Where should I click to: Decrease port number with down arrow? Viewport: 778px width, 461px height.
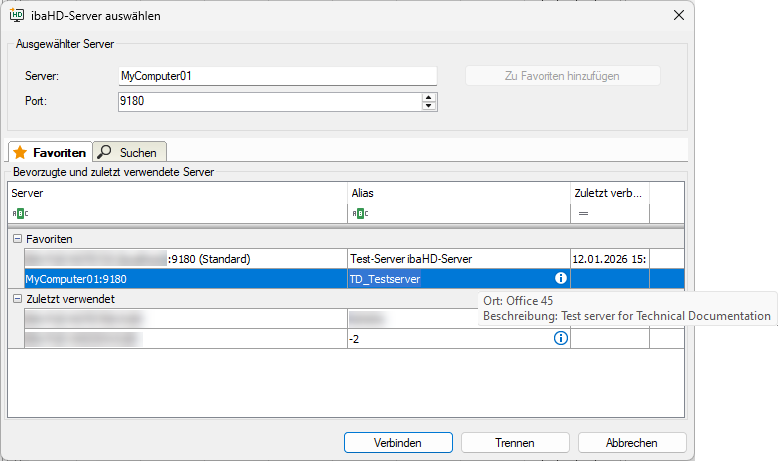point(429,106)
